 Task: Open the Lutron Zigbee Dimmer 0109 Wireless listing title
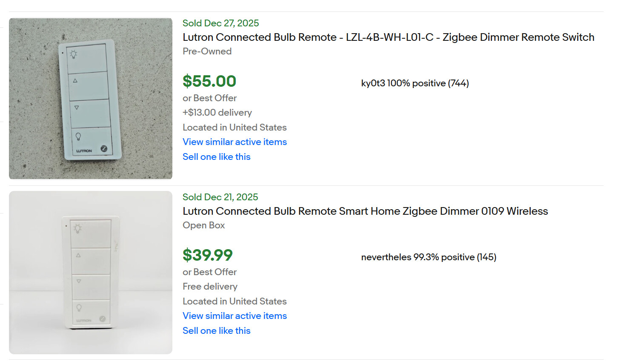(x=365, y=211)
